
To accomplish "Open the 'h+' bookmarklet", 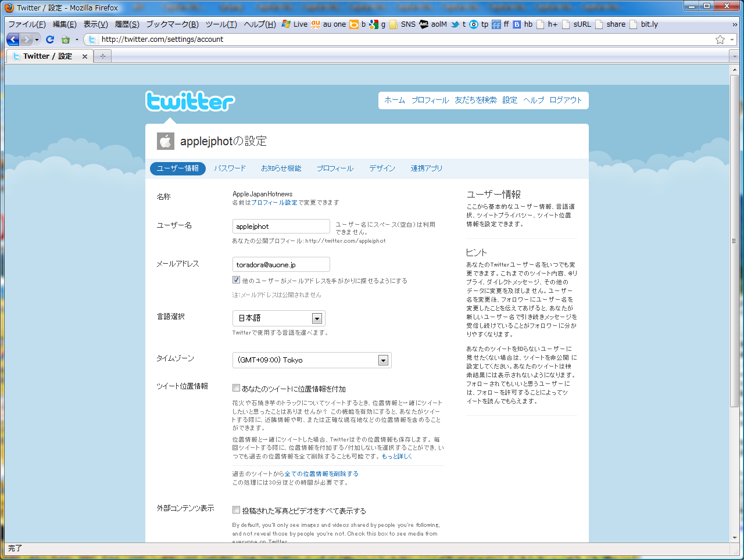I will click(x=547, y=24).
